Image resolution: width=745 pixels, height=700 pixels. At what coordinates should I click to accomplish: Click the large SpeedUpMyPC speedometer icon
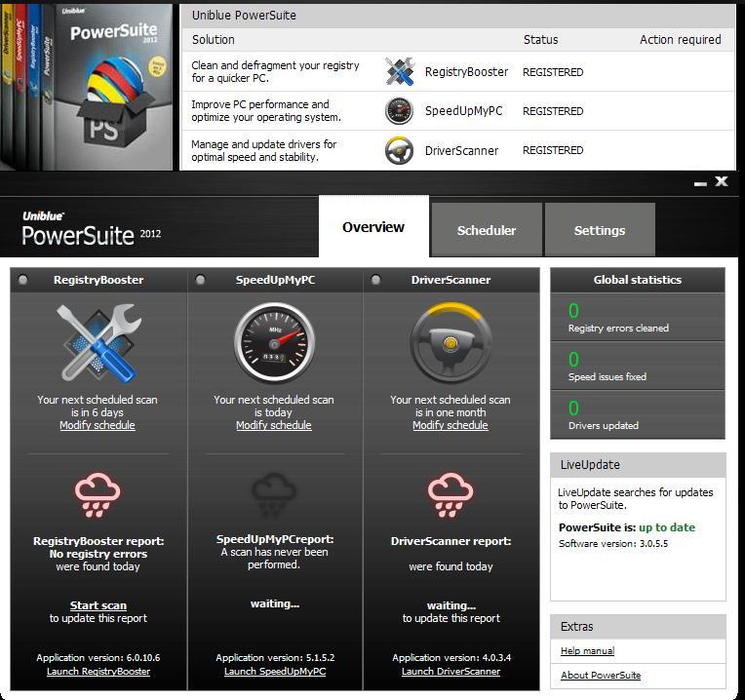click(x=275, y=343)
